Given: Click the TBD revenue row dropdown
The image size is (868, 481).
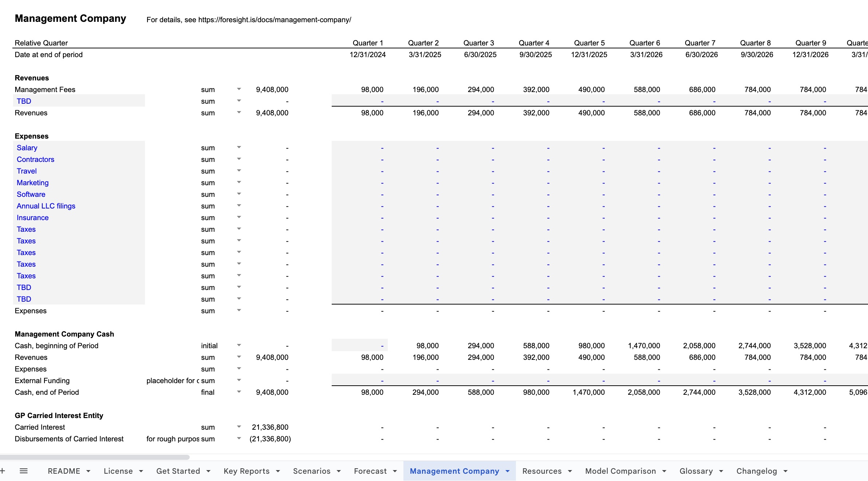Looking at the screenshot, I should 239,101.
